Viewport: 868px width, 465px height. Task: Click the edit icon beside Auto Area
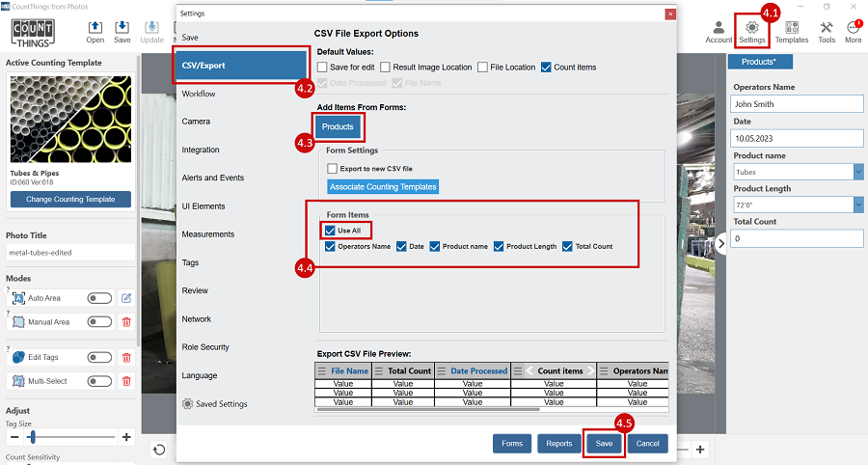coord(126,298)
